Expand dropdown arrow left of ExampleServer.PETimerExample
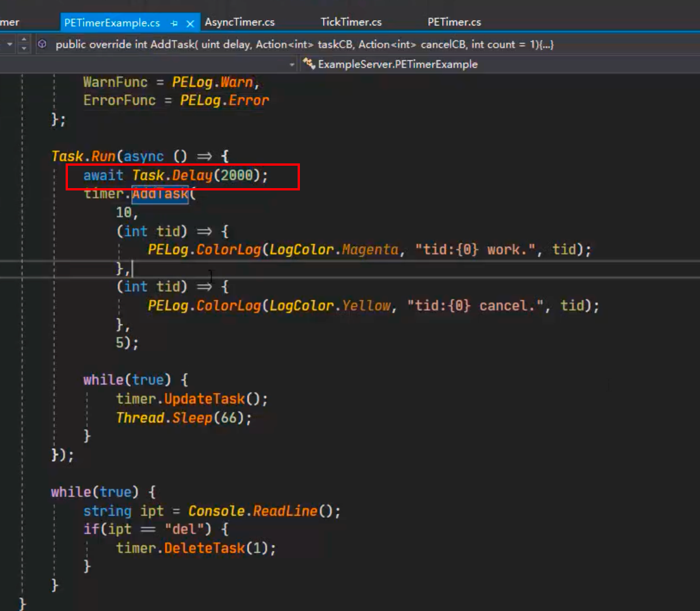 (x=292, y=64)
